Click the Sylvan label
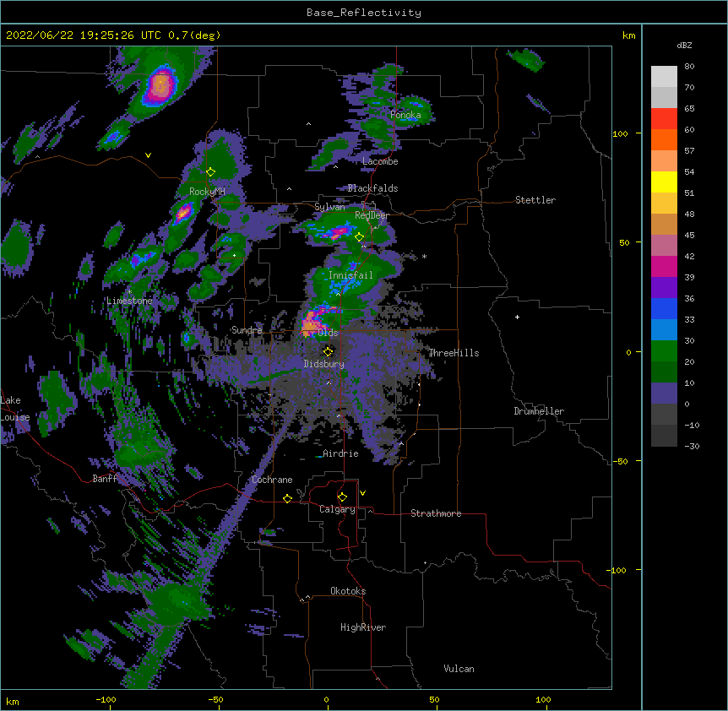The width and height of the screenshot is (728, 711). click(329, 207)
